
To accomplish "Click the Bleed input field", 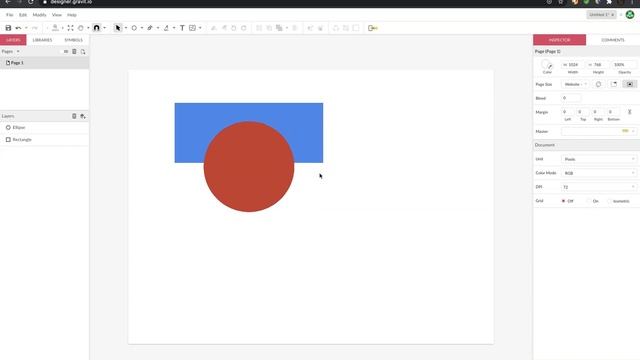I will [571, 98].
